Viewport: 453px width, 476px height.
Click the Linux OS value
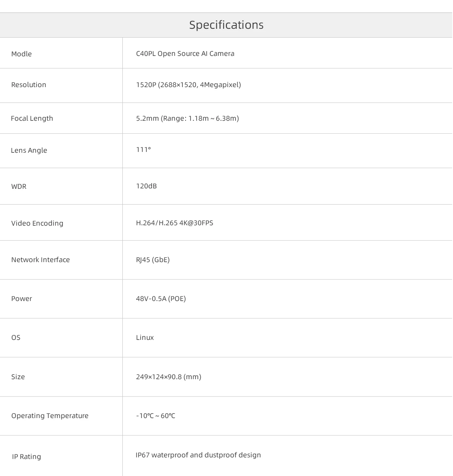[x=145, y=337]
